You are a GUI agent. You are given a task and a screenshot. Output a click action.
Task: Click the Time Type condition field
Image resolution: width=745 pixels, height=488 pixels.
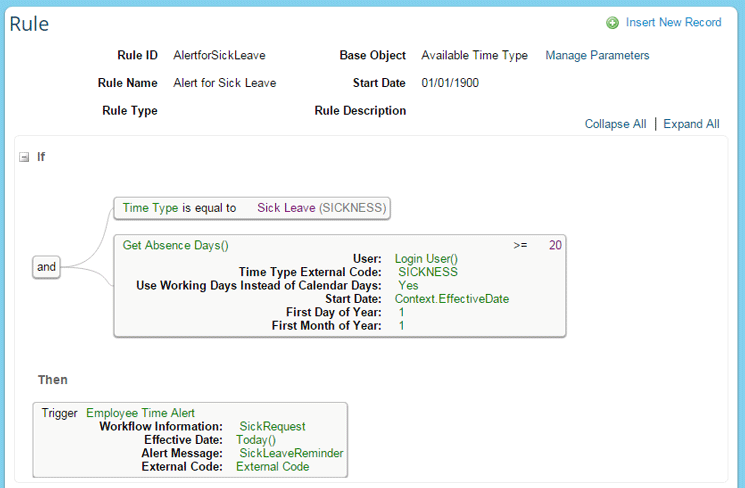pyautogui.click(x=150, y=208)
